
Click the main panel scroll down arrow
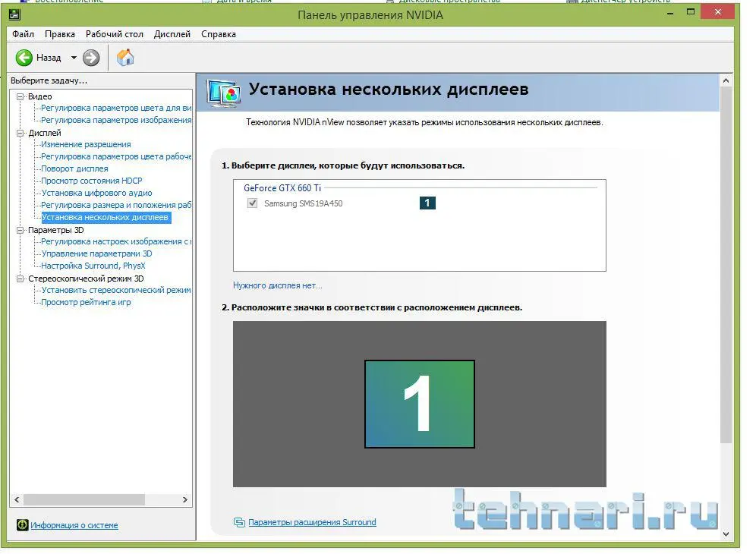[726, 534]
